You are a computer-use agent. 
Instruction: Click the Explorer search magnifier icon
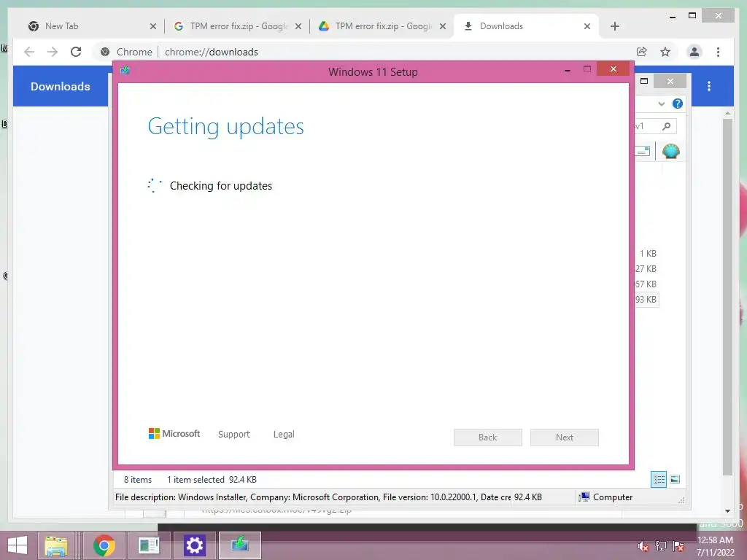667,126
